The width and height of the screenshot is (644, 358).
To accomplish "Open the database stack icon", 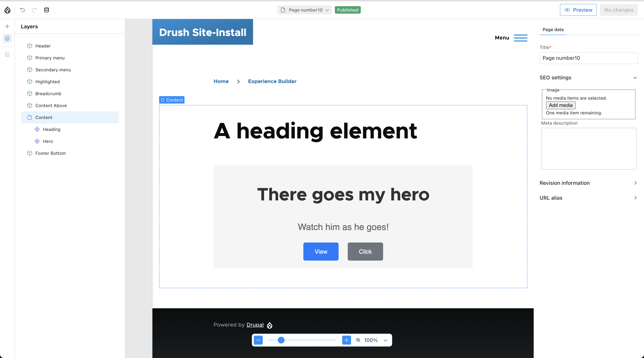I will click(x=47, y=10).
